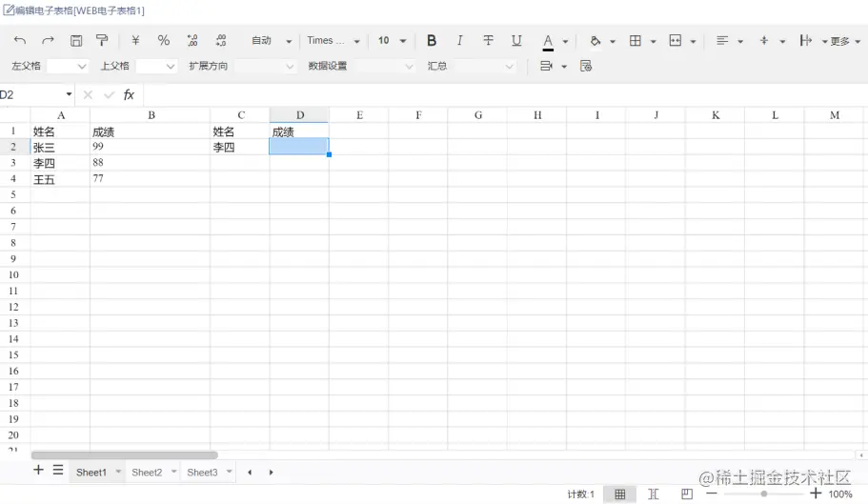The width and height of the screenshot is (868, 504).
Task: Click vertical alignment icon
Action: [x=764, y=40]
